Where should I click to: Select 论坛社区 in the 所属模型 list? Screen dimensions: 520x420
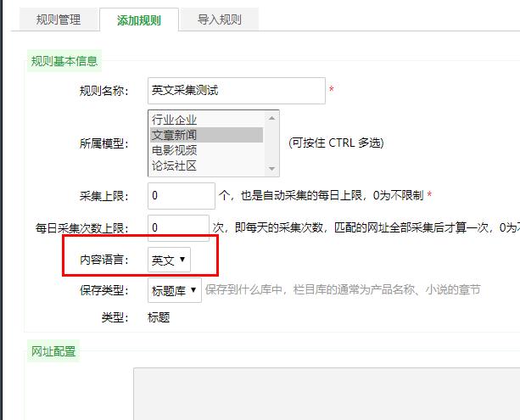pos(206,165)
